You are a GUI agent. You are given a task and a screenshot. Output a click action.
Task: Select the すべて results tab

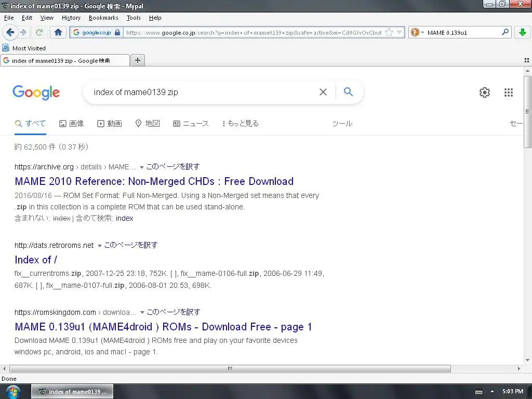tap(30, 124)
